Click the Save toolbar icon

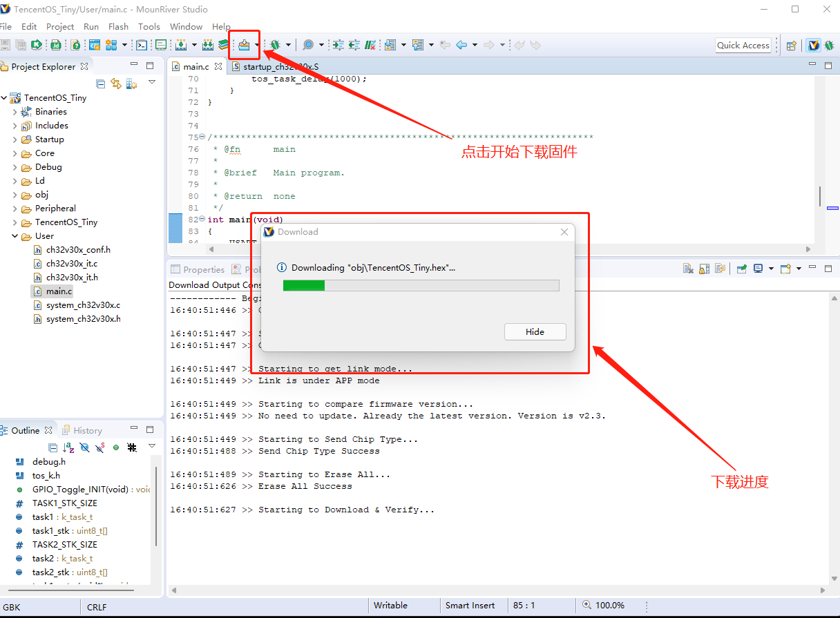(x=5, y=45)
